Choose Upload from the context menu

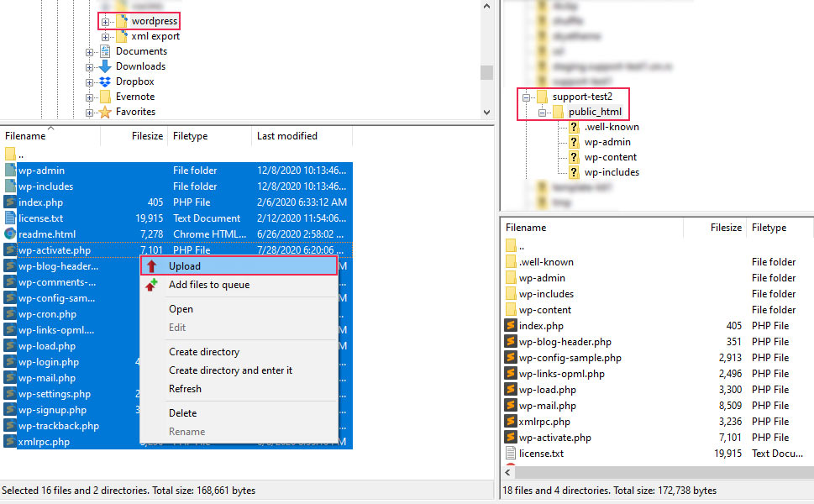coord(239,265)
